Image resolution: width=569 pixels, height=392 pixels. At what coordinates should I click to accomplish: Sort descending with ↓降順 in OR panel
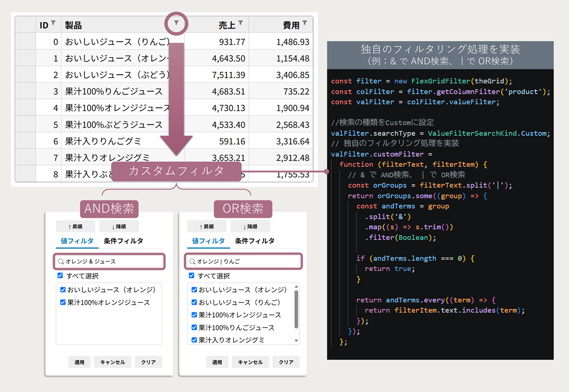point(250,227)
